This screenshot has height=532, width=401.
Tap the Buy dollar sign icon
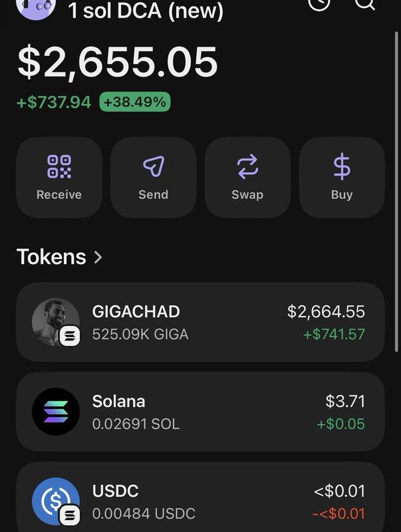click(x=342, y=166)
